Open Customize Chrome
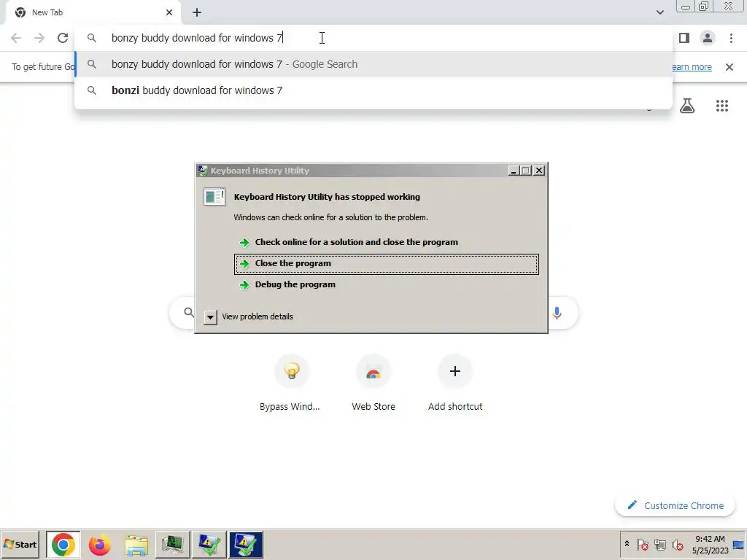This screenshot has height=560, width=747. click(675, 506)
